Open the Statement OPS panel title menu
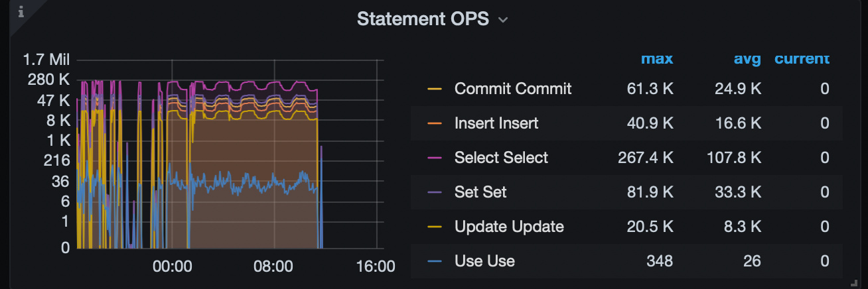 (423, 19)
